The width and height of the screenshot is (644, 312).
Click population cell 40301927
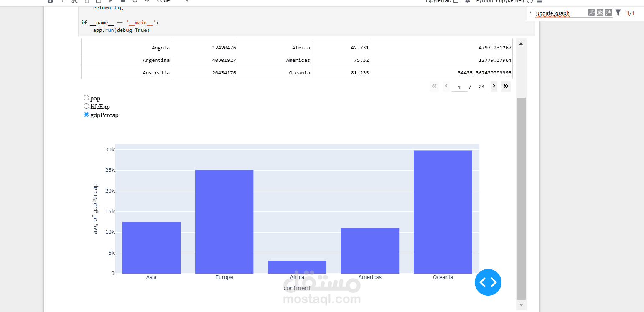coord(204,60)
